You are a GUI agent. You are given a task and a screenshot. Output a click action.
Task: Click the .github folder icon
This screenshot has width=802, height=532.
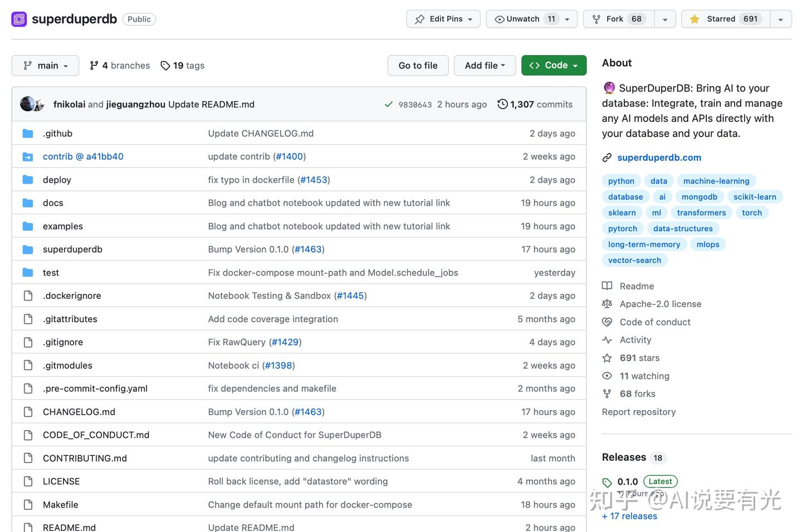coord(28,134)
